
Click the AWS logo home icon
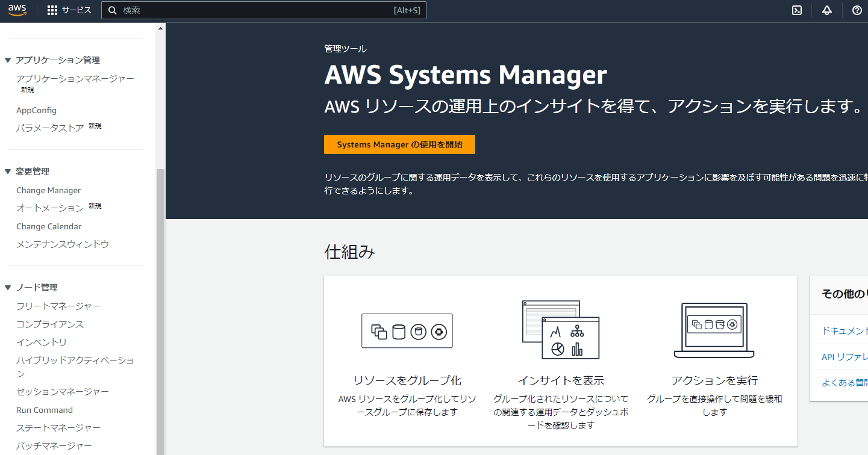coord(17,10)
